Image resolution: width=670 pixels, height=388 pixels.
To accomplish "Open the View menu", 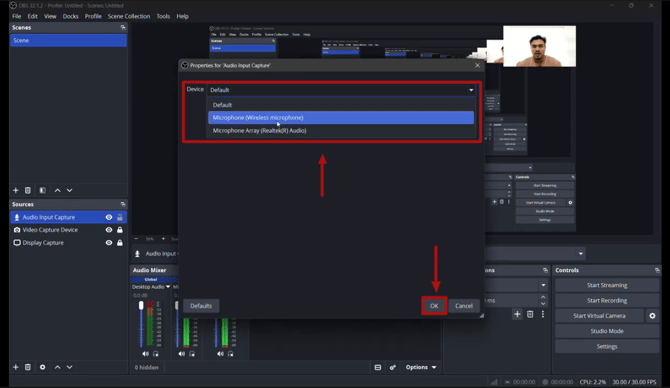I will point(50,16).
